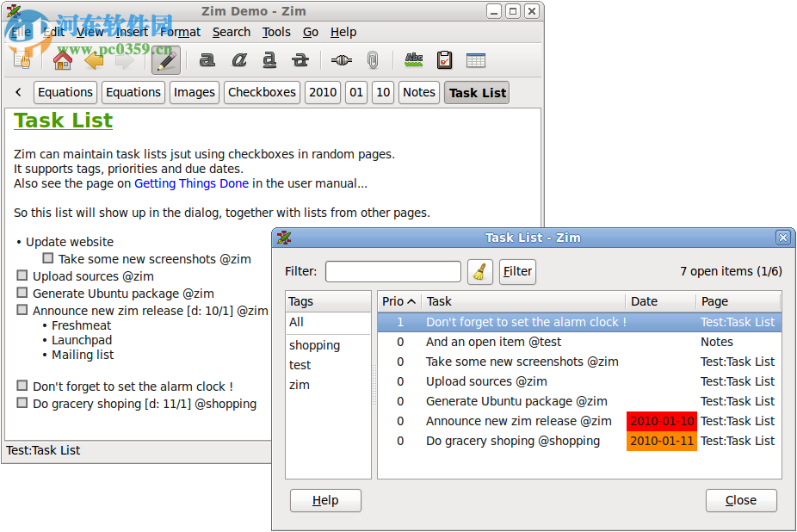Click the Close button in Task List dialog
Image resolution: width=797 pixels, height=532 pixels.
click(x=740, y=500)
